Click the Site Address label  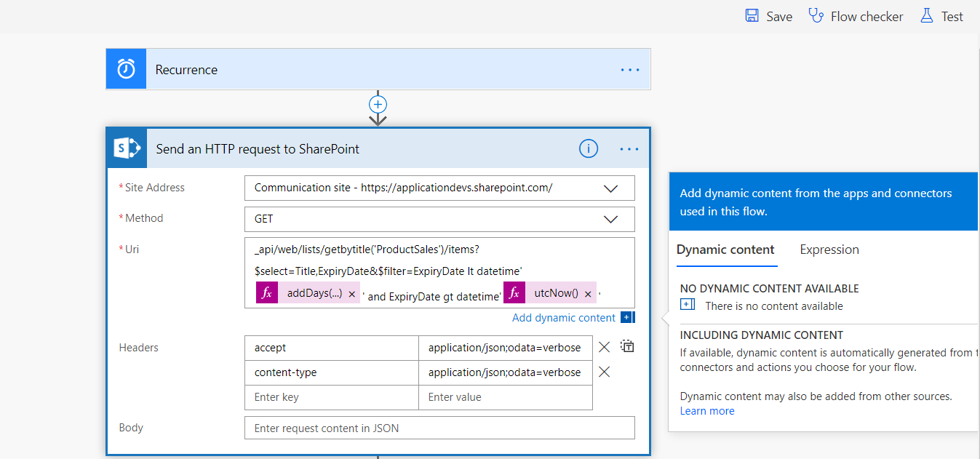click(154, 188)
